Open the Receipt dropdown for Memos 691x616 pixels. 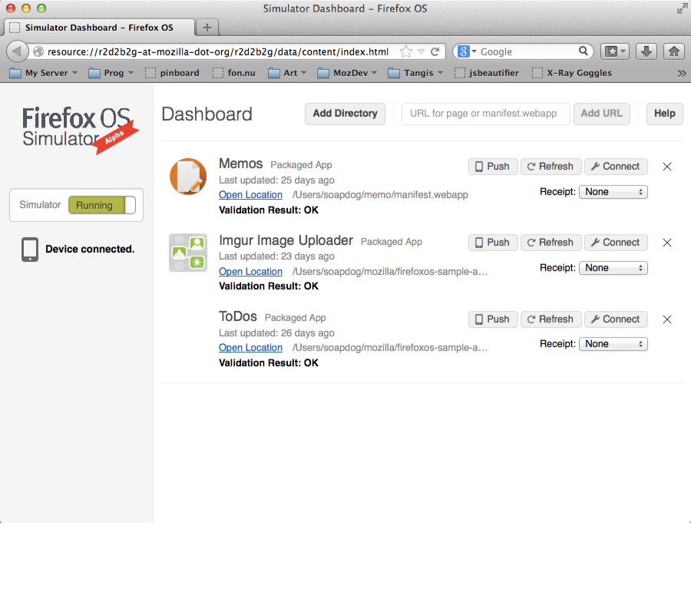click(613, 191)
